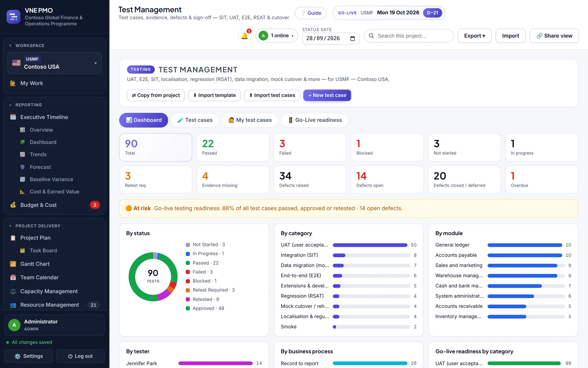Click the Administrator avatar in sidebar
588x368 pixels.
(14, 325)
